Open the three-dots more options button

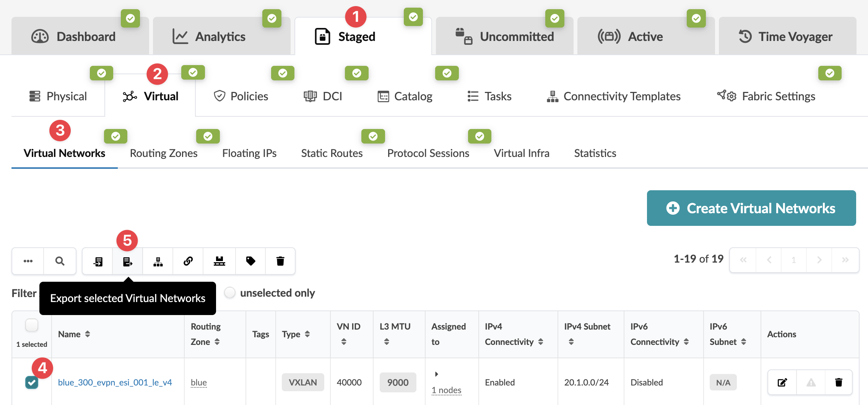pyautogui.click(x=28, y=261)
